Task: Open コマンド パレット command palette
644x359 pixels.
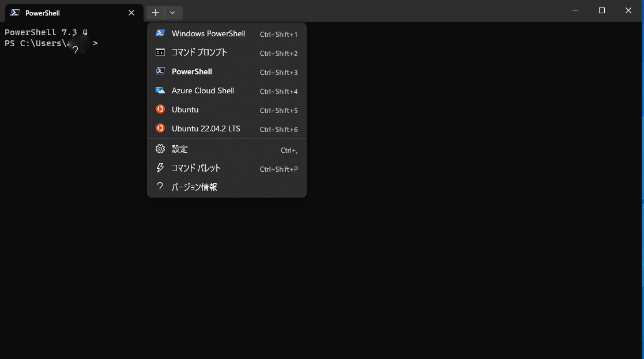Action: tap(227, 168)
